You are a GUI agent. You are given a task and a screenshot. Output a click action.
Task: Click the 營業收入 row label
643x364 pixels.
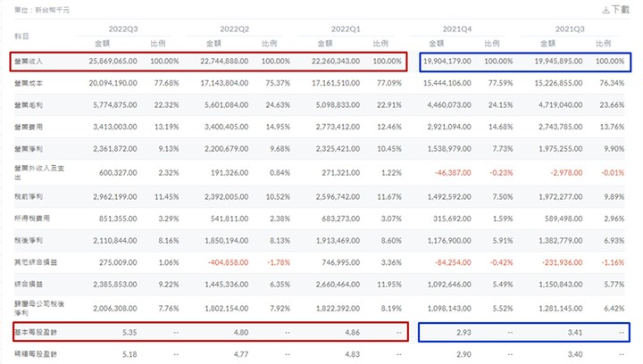coord(29,61)
